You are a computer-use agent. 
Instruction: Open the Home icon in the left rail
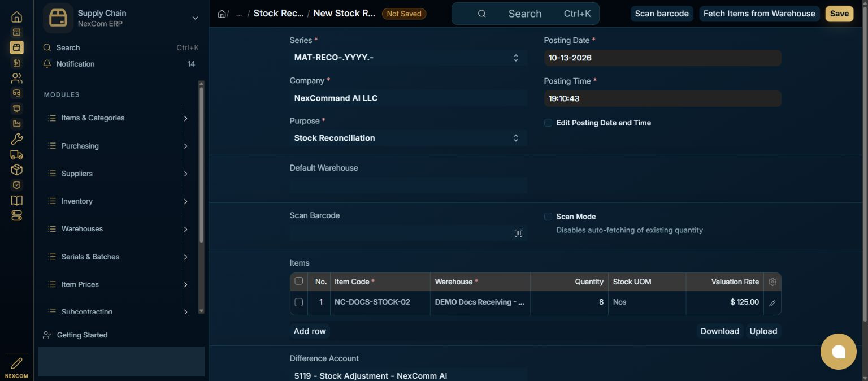click(x=16, y=17)
